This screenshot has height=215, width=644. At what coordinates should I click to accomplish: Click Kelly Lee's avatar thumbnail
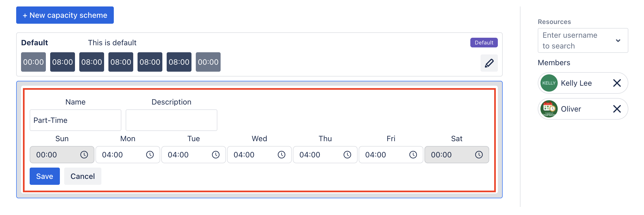point(549,83)
